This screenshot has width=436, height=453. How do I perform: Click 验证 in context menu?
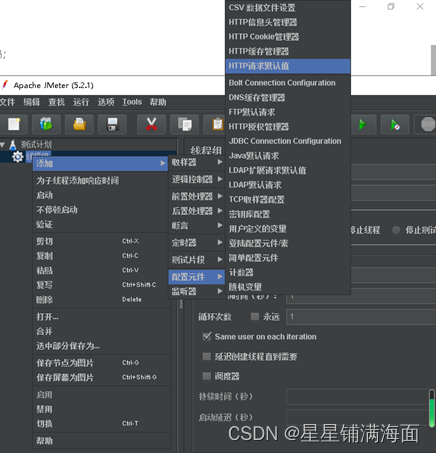tap(101, 225)
